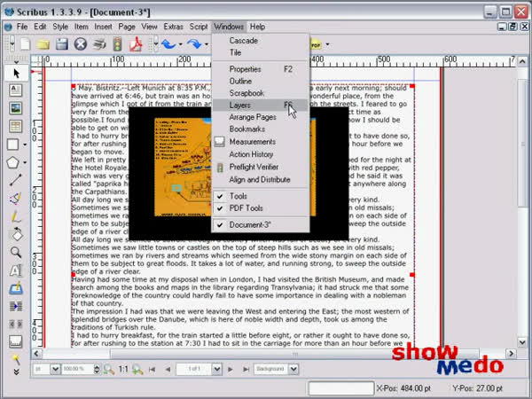Click the zoom in magnifier button
Screen dimensions: 532x399
click(x=137, y=369)
